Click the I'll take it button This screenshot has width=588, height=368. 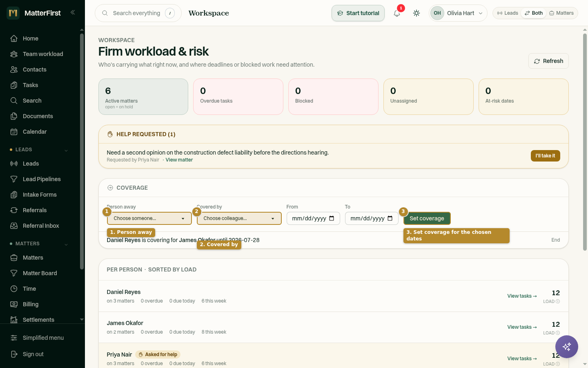coord(546,156)
